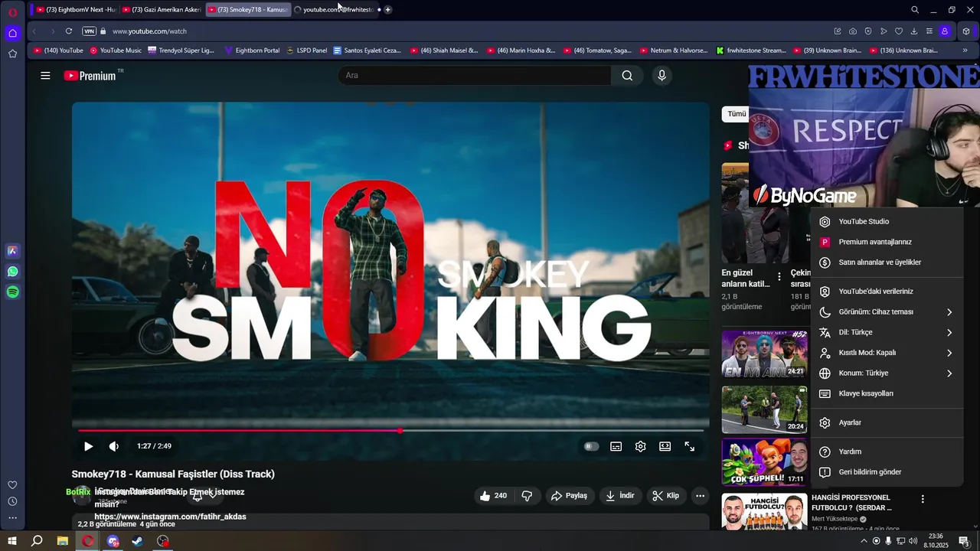Click the Paylaş share button
Viewport: 980px width, 551px height.
[x=569, y=496]
